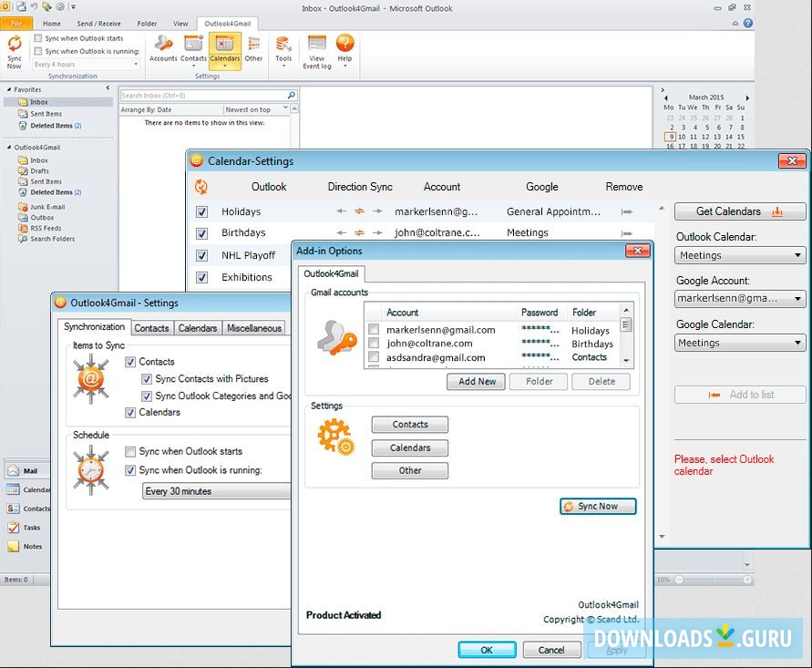Select the Calendars ribbon icon
Screen dimensions: 812x668
pyautogui.click(x=224, y=48)
